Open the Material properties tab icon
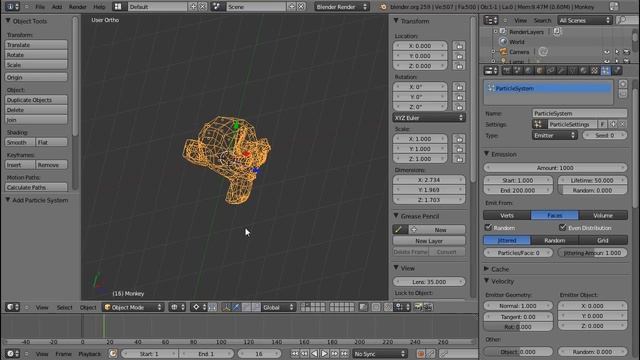640x360 pixels. (x=584, y=71)
